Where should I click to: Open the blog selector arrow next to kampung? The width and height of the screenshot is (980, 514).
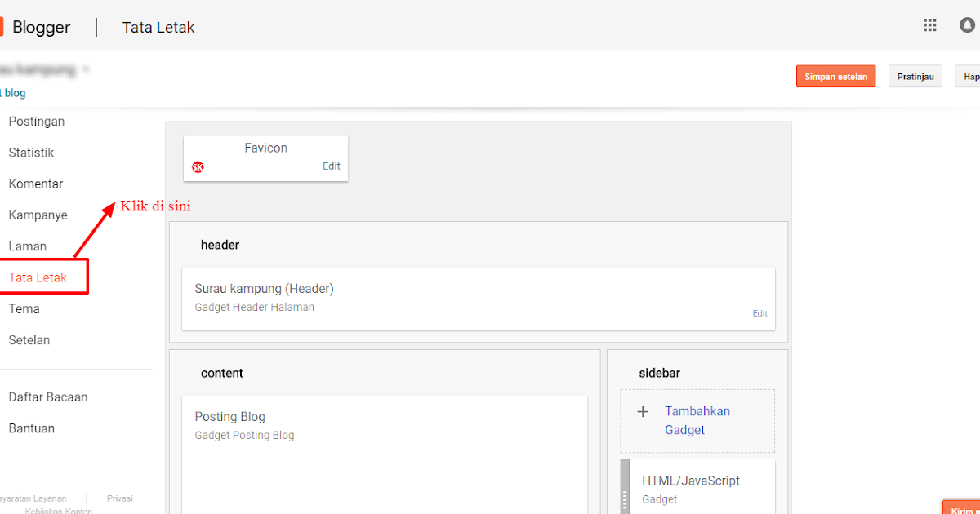87,69
